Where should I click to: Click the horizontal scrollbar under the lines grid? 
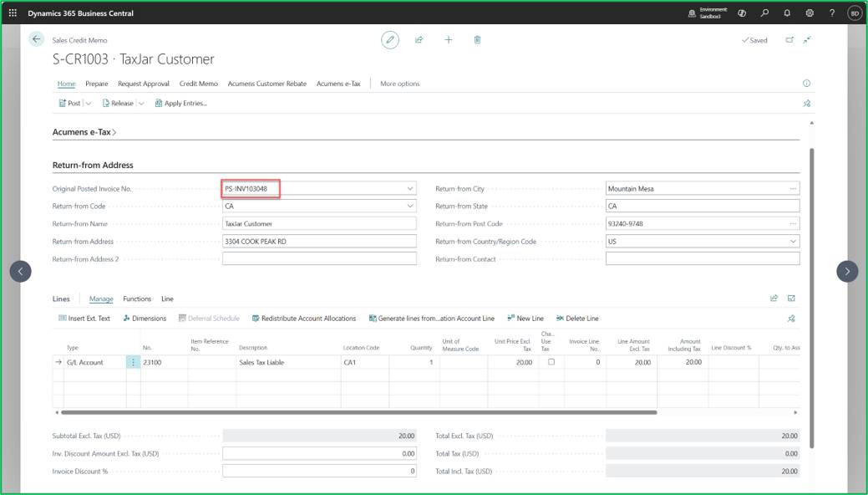coord(358,412)
